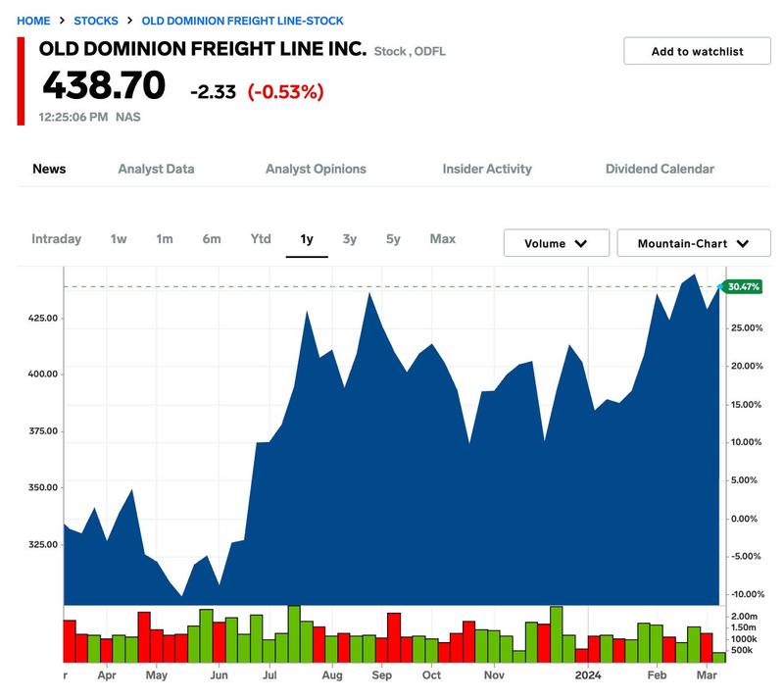Click chevron separator after HOME breadcrumb
This screenshot has width=784, height=700.
[62, 21]
